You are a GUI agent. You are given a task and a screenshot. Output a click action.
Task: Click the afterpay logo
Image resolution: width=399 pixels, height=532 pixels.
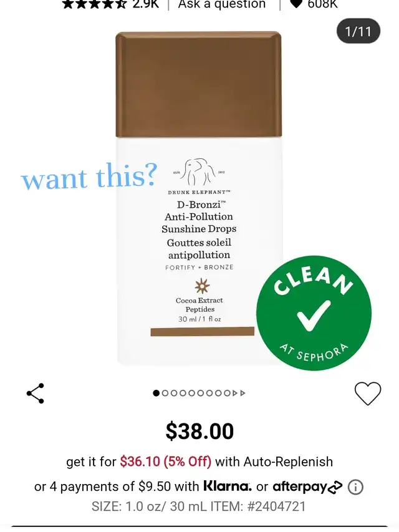pyautogui.click(x=307, y=486)
